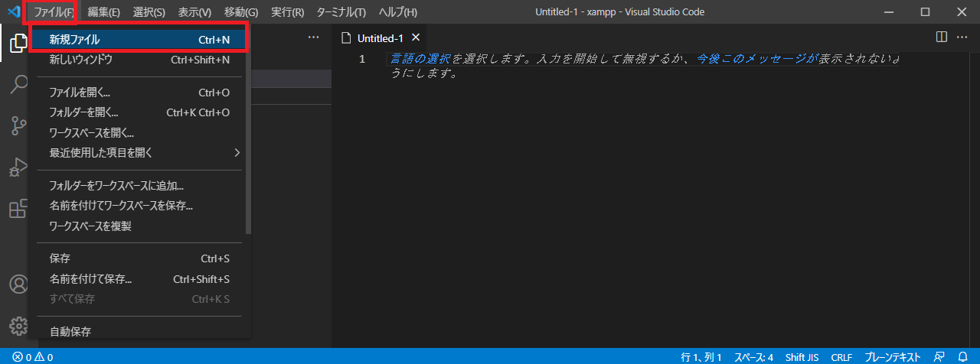Screen dimensions: 980x364
Task: Open the Explorer view in activity bar
Action: (x=18, y=44)
